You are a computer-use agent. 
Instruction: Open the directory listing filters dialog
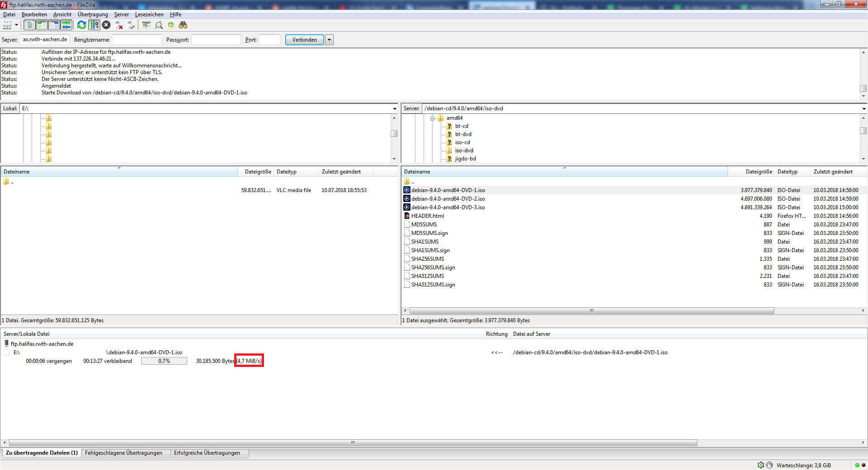pyautogui.click(x=146, y=25)
